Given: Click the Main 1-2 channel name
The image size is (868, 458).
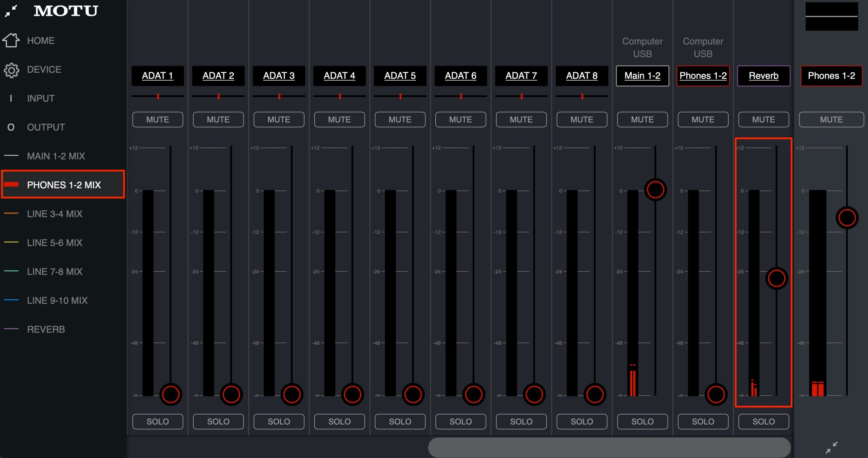Looking at the screenshot, I should pyautogui.click(x=643, y=76).
